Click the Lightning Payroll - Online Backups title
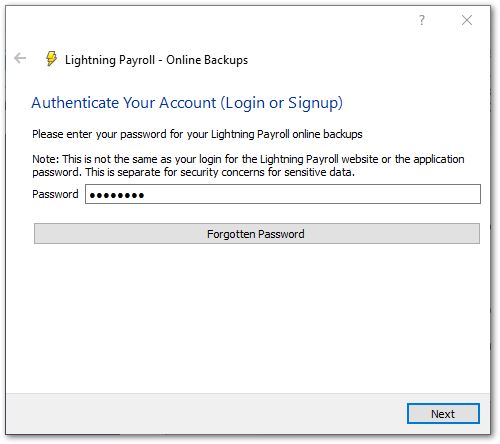Viewport: 500px width, 444px height. click(156, 60)
